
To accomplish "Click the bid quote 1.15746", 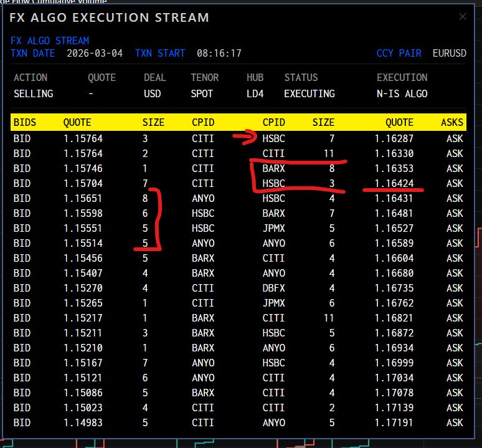I will (83, 168).
